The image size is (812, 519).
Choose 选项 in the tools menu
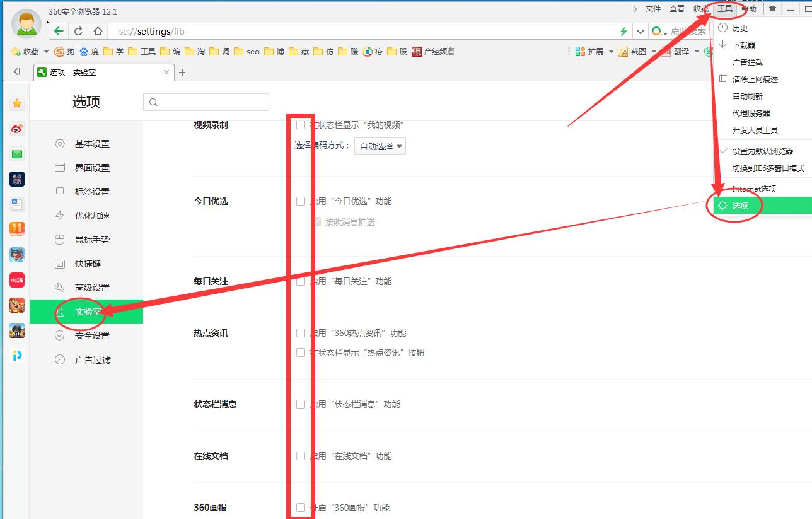tap(763, 206)
